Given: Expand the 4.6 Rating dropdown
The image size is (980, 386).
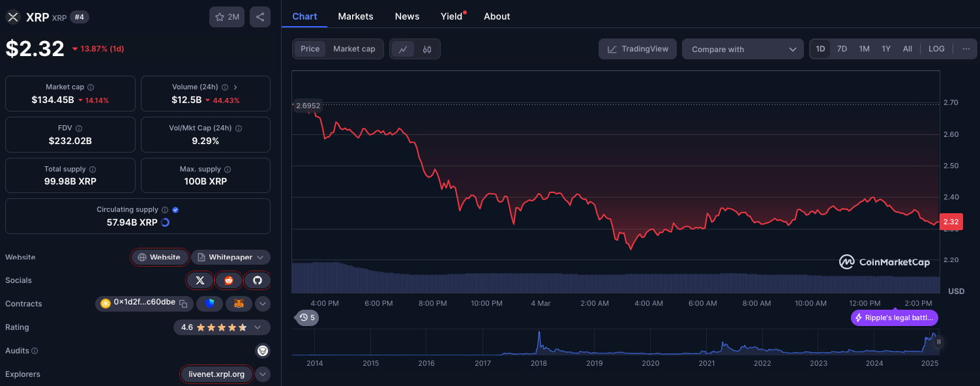Looking at the screenshot, I should coord(222,327).
